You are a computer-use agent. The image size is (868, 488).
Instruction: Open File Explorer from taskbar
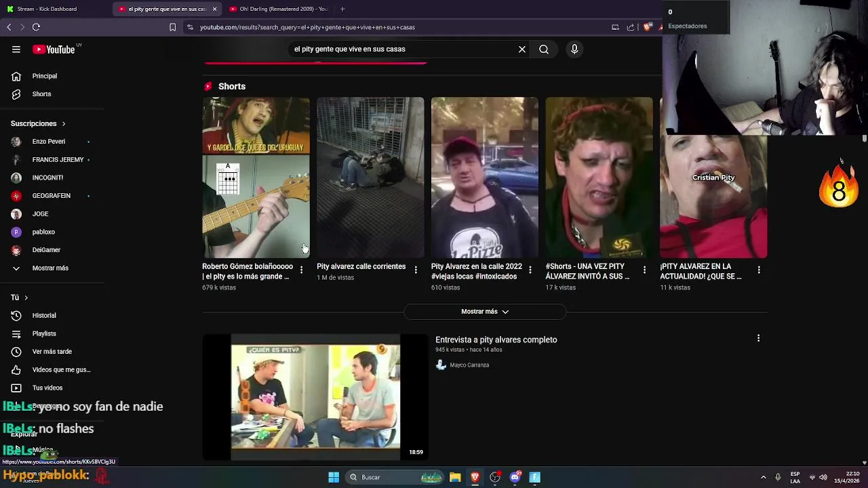(455, 477)
